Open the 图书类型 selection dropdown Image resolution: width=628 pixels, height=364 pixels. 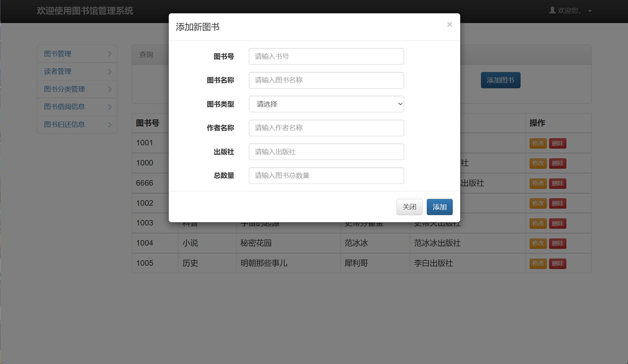(326, 104)
